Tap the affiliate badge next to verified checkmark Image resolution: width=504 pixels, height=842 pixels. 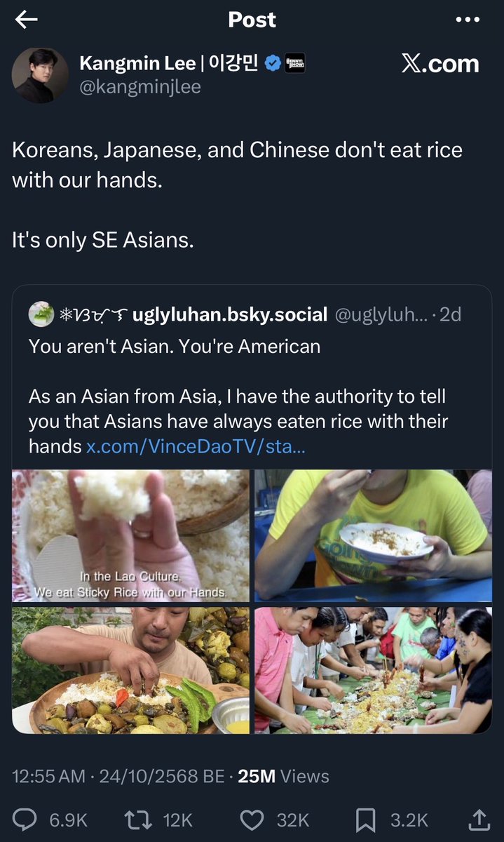pyautogui.click(x=294, y=64)
